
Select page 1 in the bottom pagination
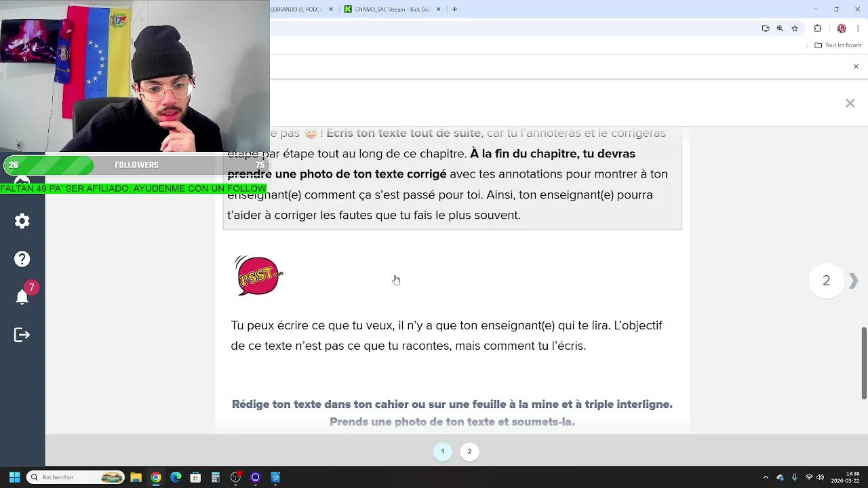click(443, 451)
